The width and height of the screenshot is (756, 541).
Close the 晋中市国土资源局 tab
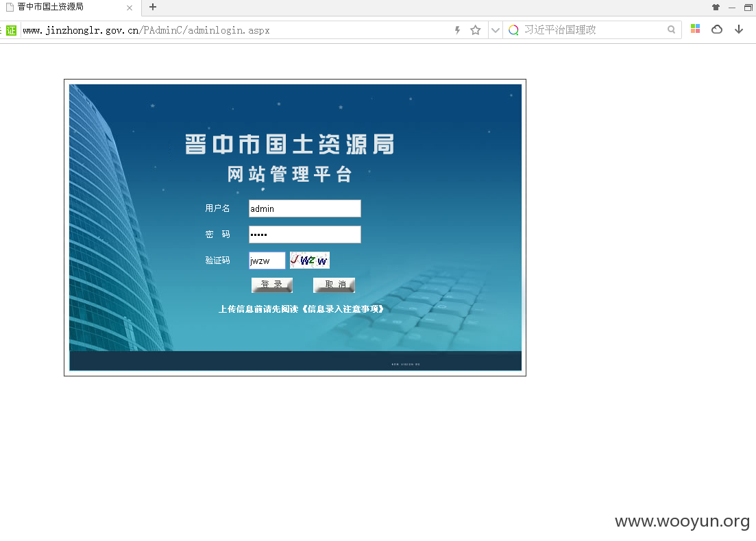click(x=130, y=8)
